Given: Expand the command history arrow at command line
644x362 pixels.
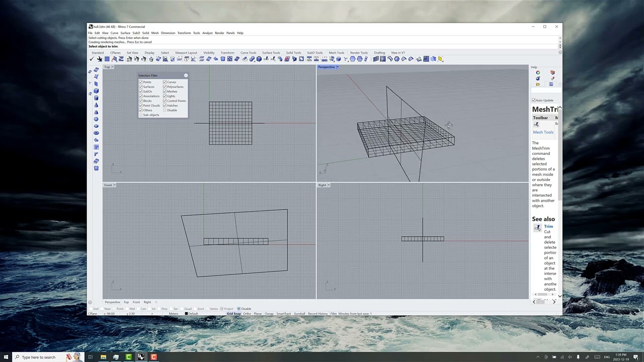Looking at the screenshot, I should (x=559, y=46).
